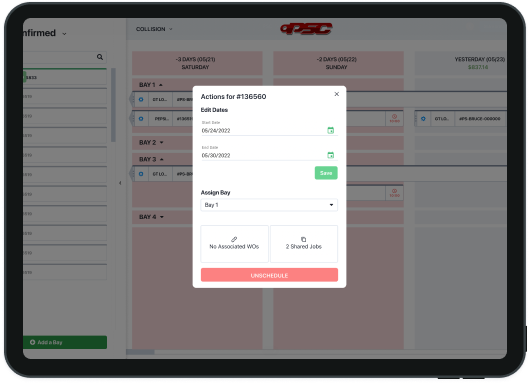
Task: Select the first highlighted sidebar list item
Action: pos(65,77)
